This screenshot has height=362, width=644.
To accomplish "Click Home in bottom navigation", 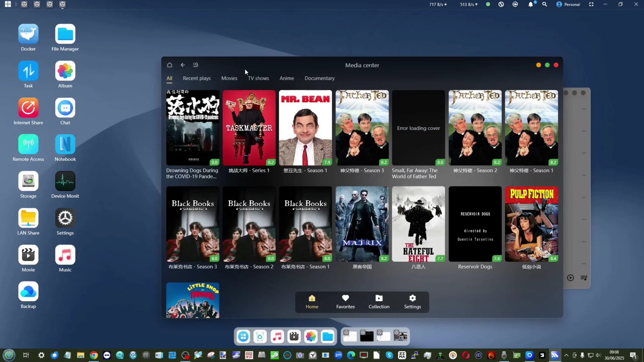I will pos(312,302).
